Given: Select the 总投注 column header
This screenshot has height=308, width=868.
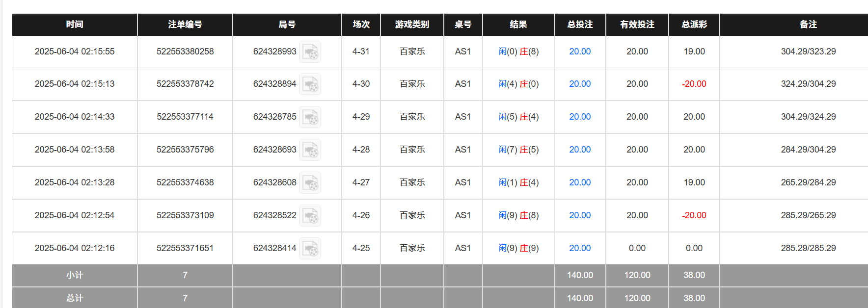Looking at the screenshot, I should (x=580, y=25).
